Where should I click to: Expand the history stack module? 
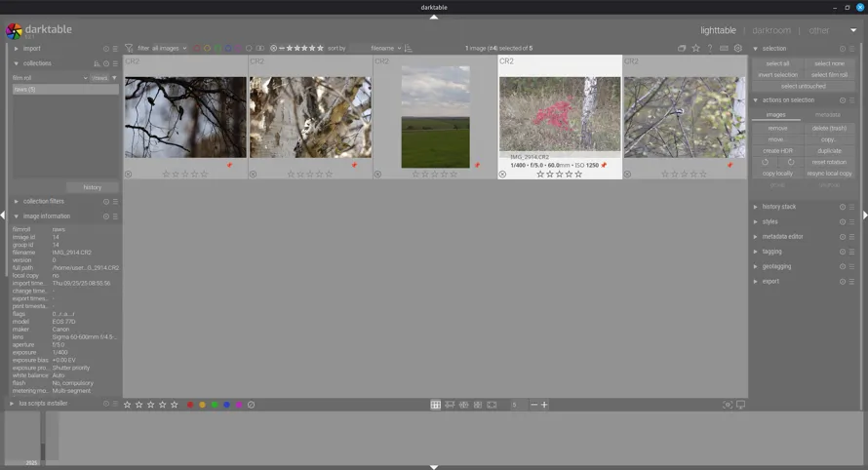[x=779, y=207]
